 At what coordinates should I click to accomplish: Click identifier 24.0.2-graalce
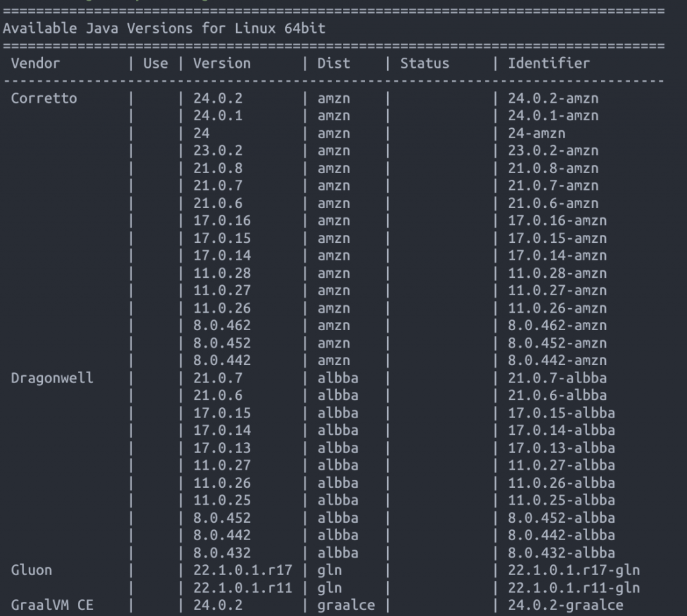pos(566,605)
